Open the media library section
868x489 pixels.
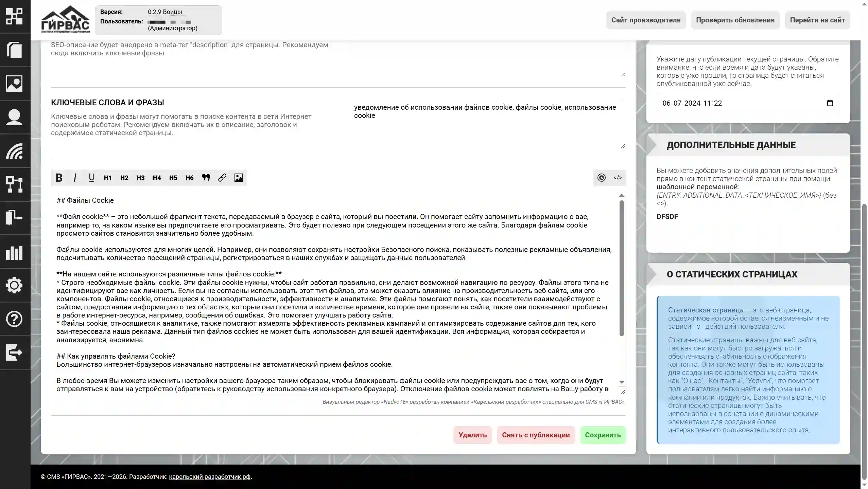tap(15, 83)
